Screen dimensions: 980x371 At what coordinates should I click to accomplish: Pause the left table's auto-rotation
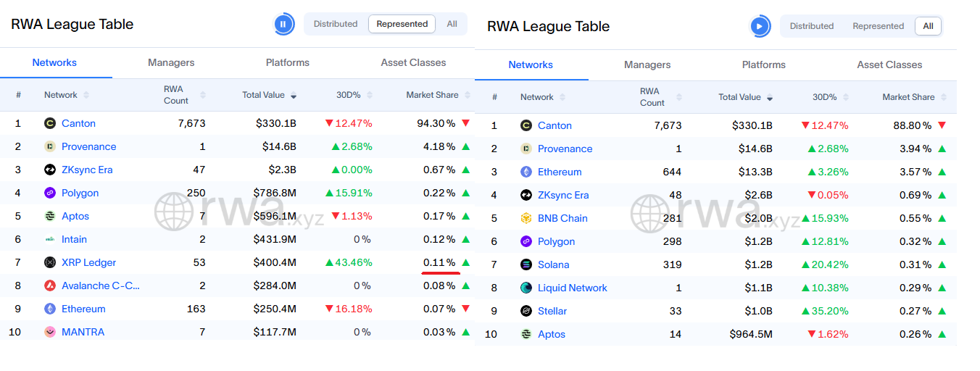pyautogui.click(x=283, y=24)
